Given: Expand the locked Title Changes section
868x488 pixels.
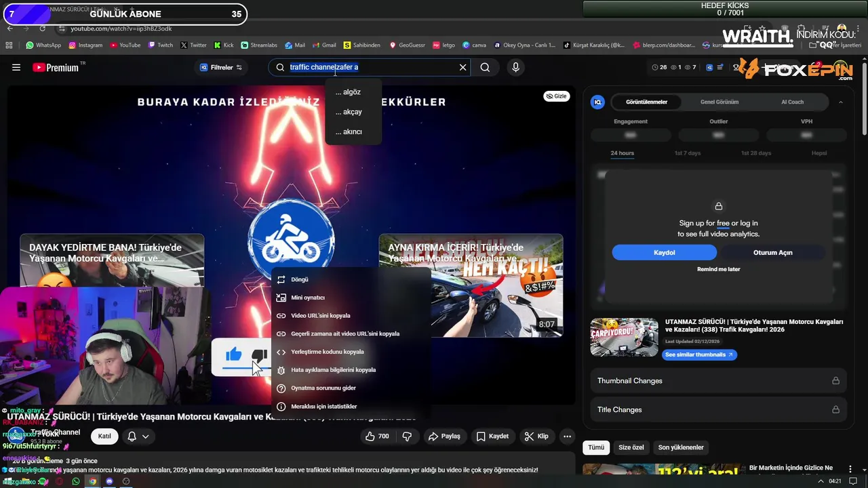Looking at the screenshot, I should point(718,409).
